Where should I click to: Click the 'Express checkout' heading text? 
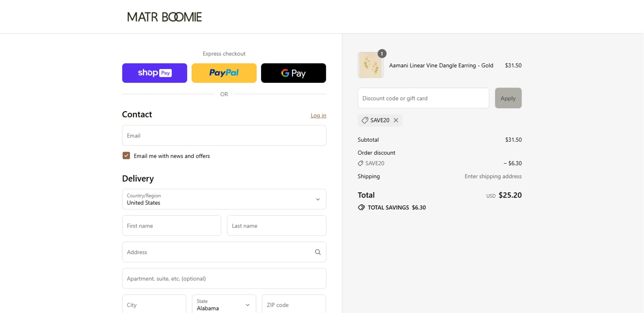click(224, 54)
